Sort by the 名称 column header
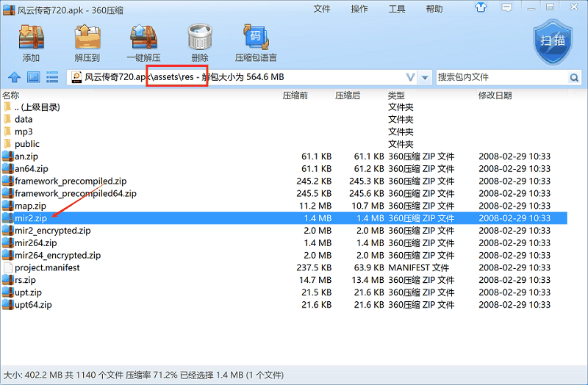The image size is (588, 385). pyautogui.click(x=11, y=96)
